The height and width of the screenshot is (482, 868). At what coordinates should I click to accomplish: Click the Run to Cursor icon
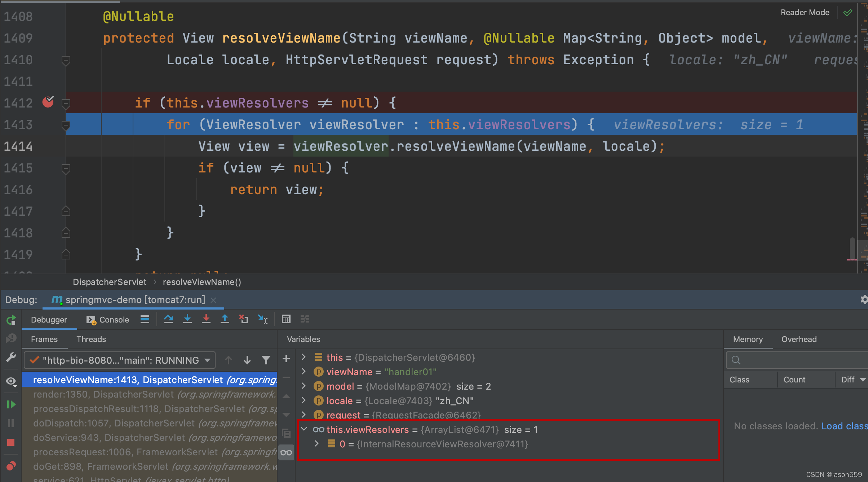(263, 319)
